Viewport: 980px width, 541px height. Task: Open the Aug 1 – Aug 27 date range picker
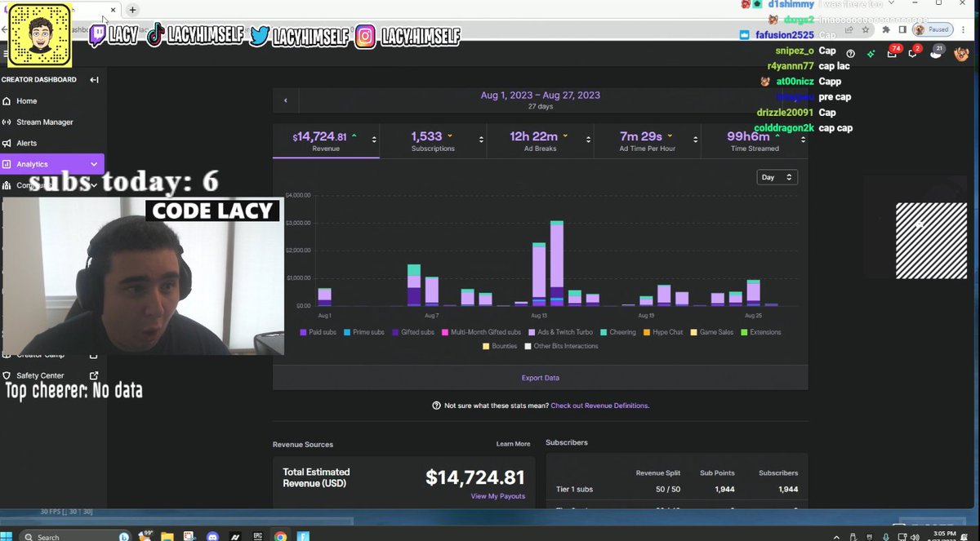540,100
